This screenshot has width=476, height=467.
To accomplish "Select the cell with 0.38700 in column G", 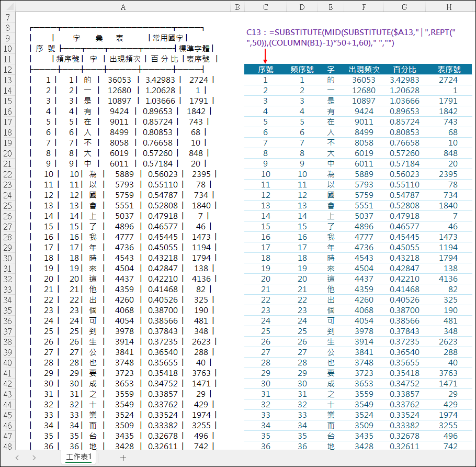I will click(x=404, y=310).
